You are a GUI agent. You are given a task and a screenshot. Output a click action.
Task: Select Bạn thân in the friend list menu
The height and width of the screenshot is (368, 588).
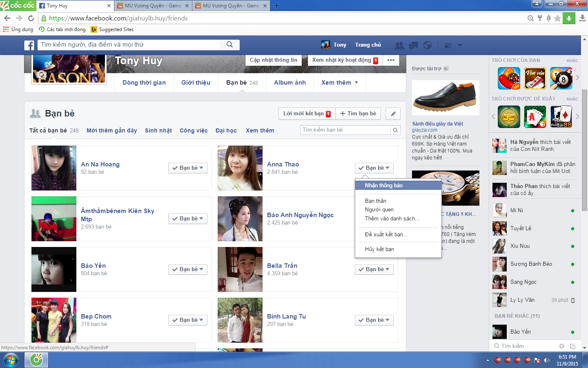[375, 201]
